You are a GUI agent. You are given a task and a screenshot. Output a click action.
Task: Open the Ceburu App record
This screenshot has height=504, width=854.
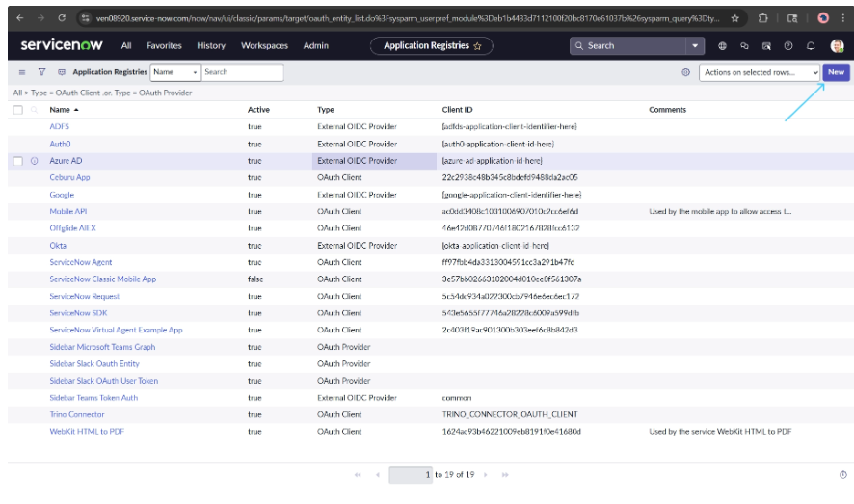point(69,178)
